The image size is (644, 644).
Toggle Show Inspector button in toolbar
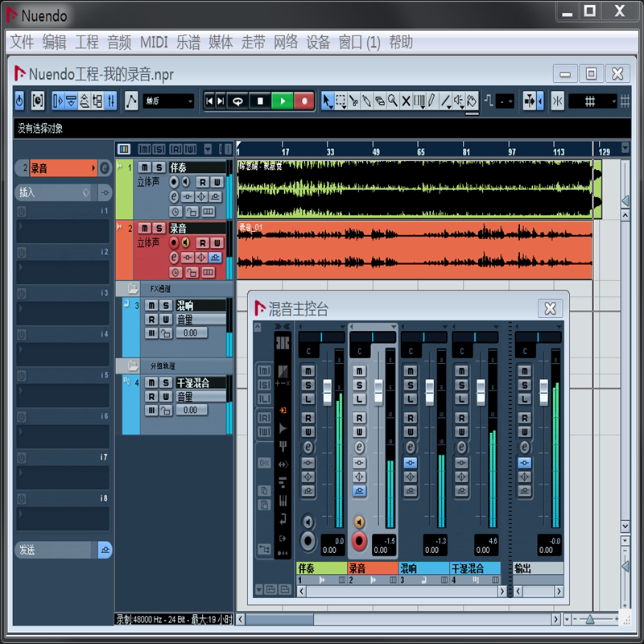tap(58, 101)
